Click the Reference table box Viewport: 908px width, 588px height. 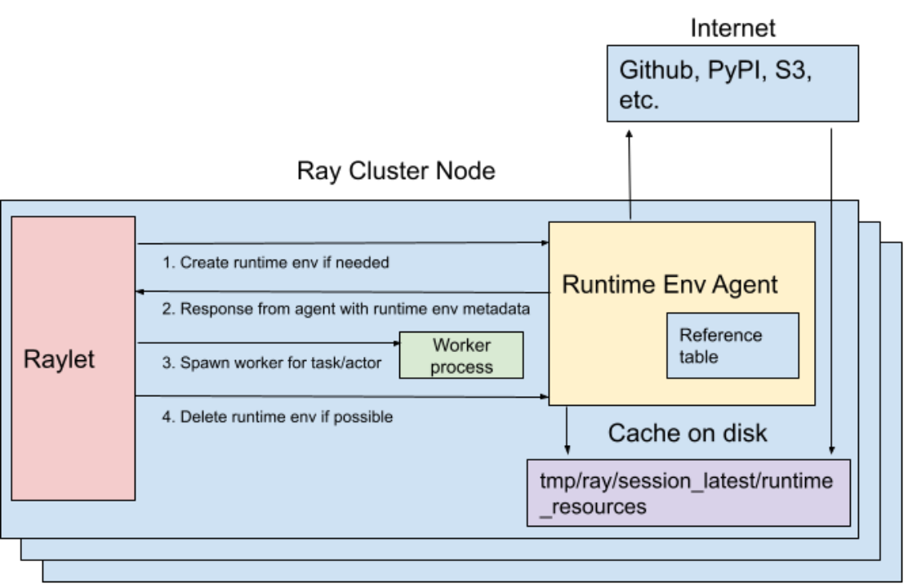coord(732,345)
